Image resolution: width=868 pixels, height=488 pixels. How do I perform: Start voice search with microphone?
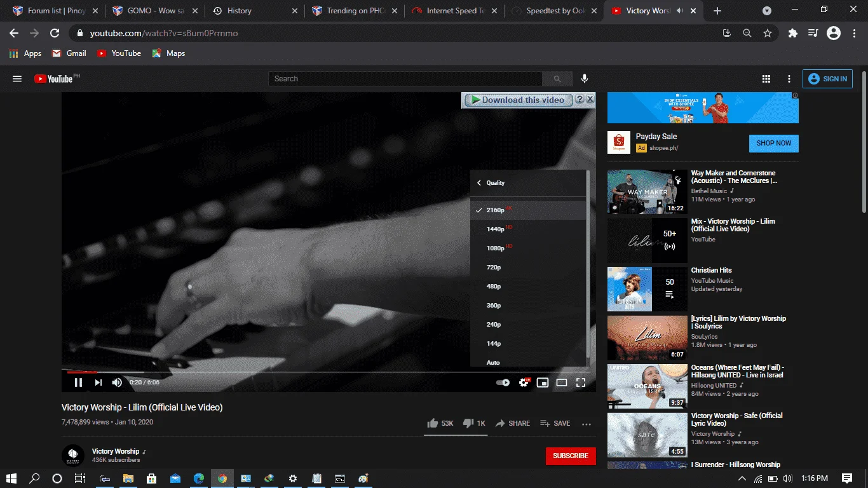(585, 79)
